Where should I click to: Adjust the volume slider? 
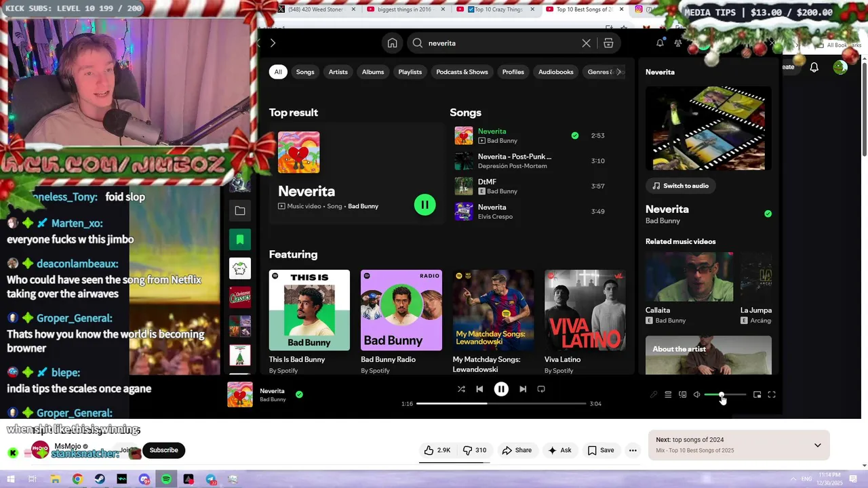(x=725, y=394)
